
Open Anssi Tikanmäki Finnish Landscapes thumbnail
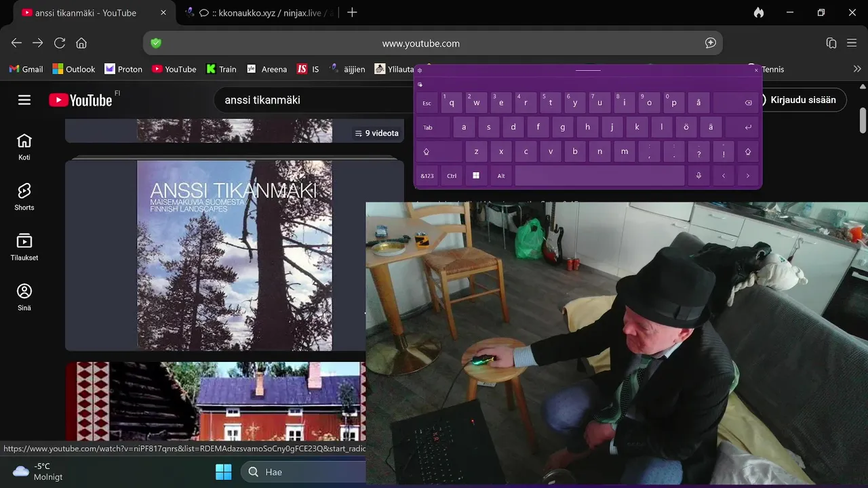point(235,256)
